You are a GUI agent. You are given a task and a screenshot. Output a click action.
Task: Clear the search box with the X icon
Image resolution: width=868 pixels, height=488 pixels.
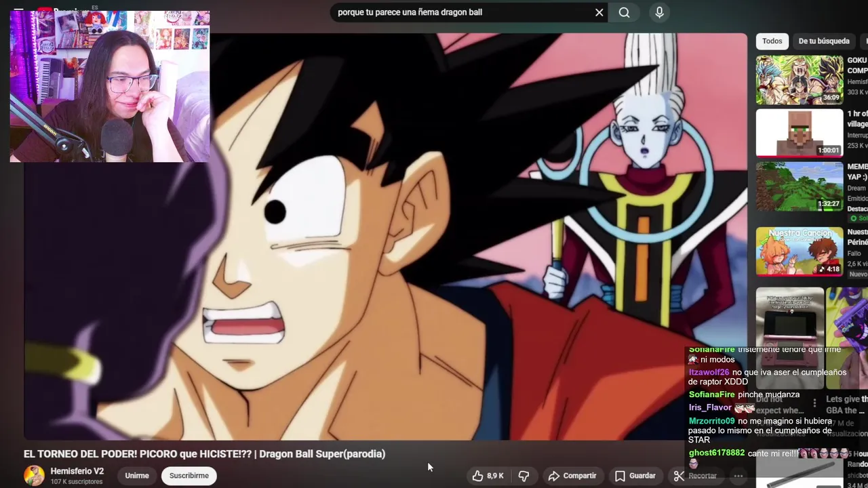(599, 12)
